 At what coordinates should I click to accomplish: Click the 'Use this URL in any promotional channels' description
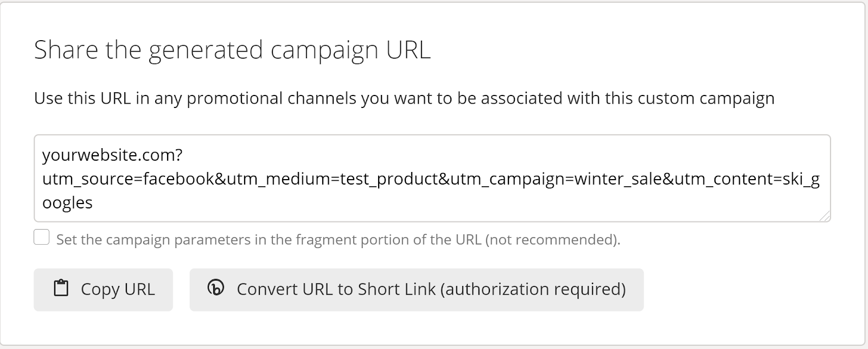[x=404, y=99]
